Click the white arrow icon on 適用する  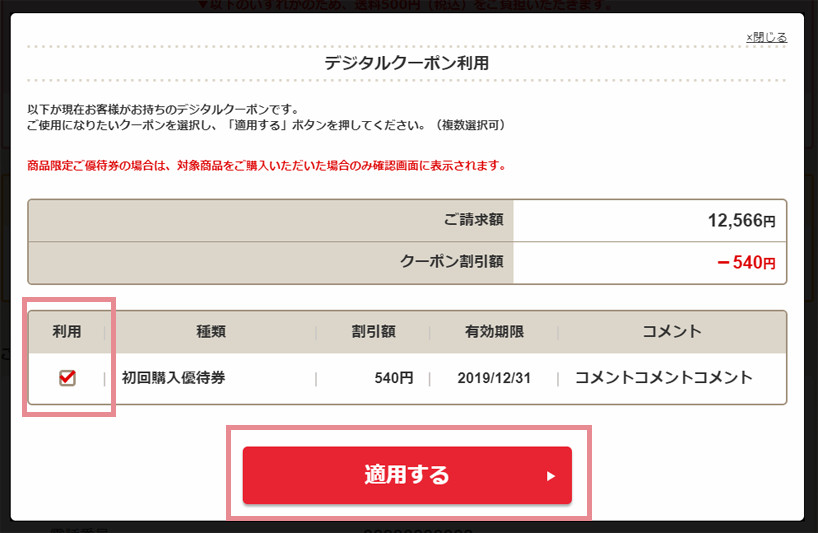tap(550, 476)
